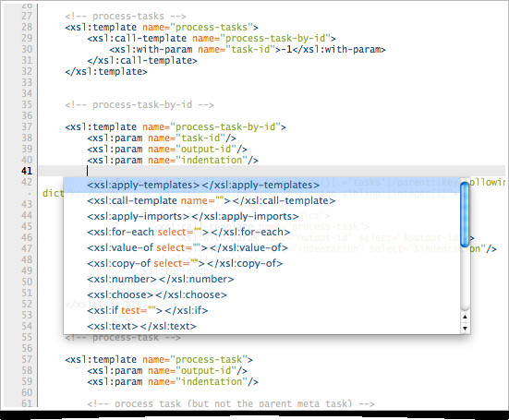Click line number 61 in the gutter
This screenshot has width=509, height=420.
click(x=27, y=403)
